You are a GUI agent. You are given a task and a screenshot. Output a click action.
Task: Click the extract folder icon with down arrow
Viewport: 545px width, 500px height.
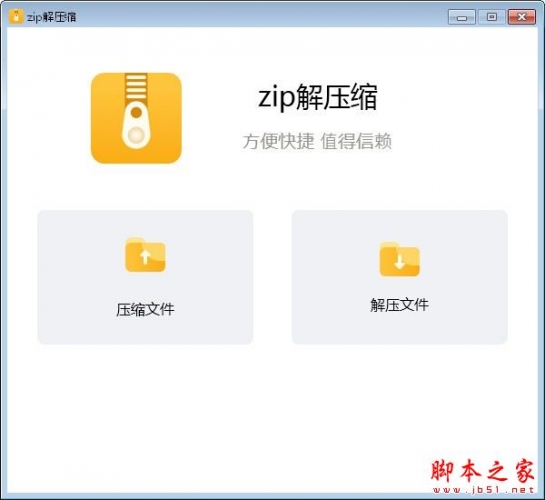(400, 259)
